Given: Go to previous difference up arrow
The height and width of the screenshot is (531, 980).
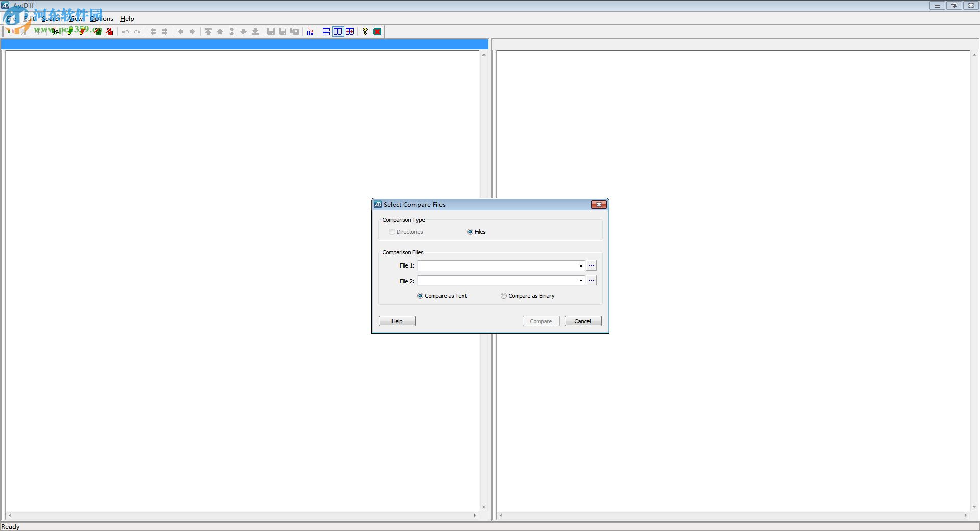Looking at the screenshot, I should coord(220,32).
